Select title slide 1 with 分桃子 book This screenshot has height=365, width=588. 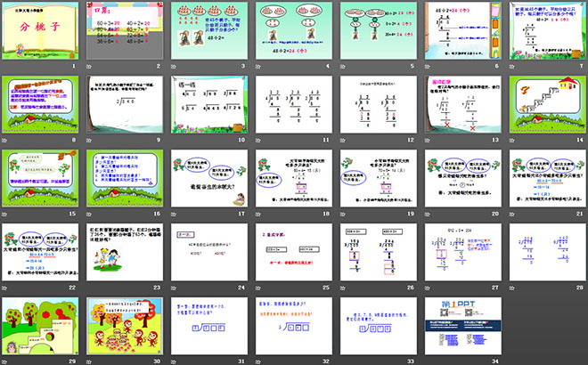coord(40,30)
